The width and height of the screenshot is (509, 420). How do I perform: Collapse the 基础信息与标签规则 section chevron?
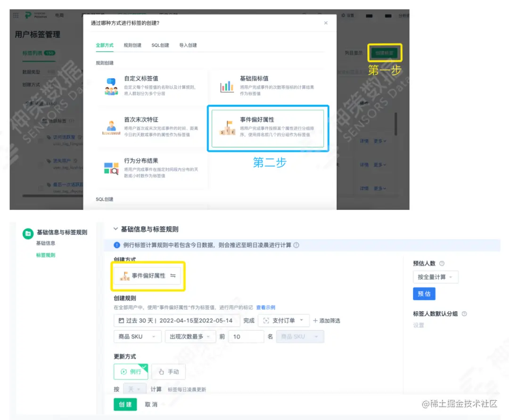tap(115, 229)
